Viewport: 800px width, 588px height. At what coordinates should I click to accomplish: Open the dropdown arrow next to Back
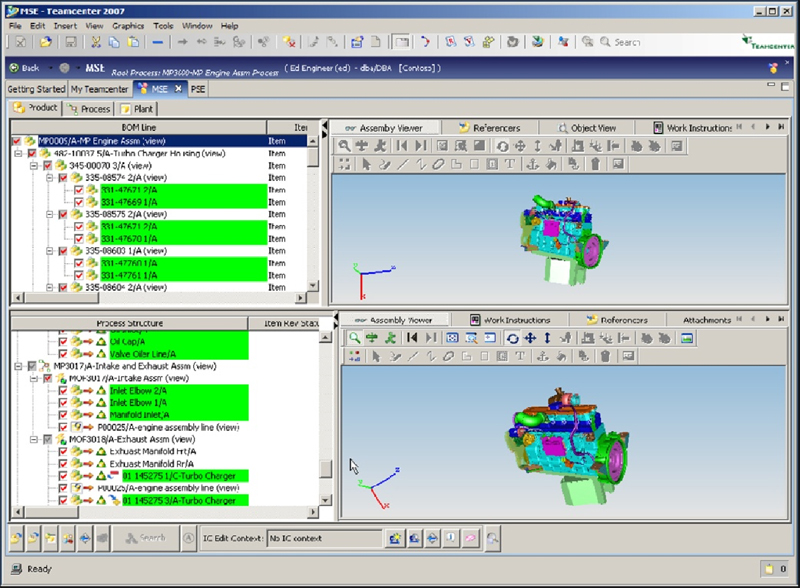tap(51, 68)
